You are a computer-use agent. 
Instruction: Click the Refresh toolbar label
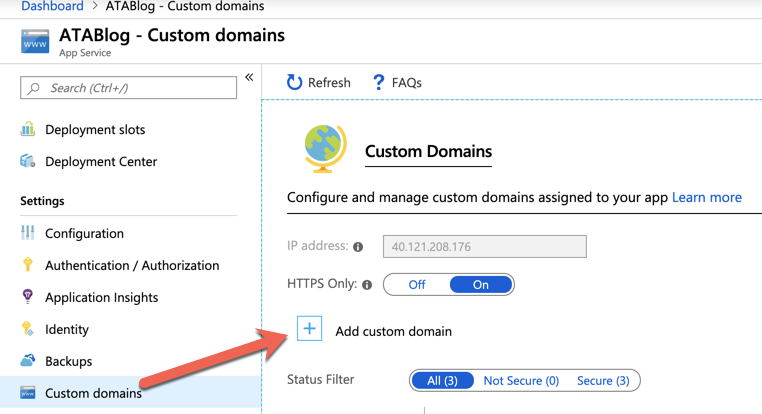(x=329, y=83)
